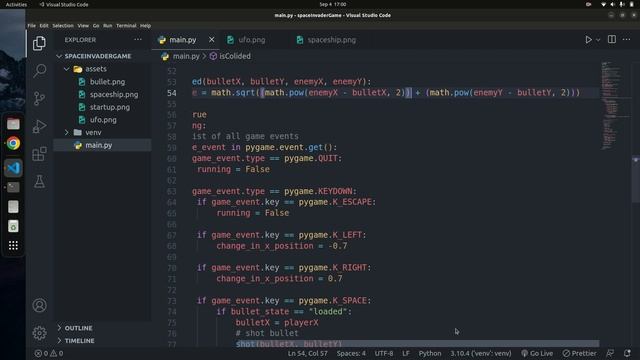
Task: Open spaceship.png from the explorer
Action: pyautogui.click(x=114, y=94)
